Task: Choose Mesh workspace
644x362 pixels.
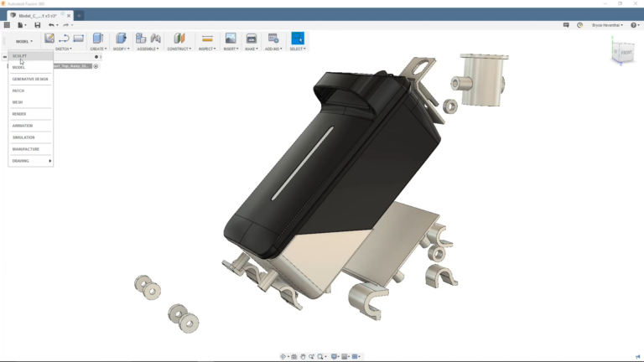Action: point(31,102)
